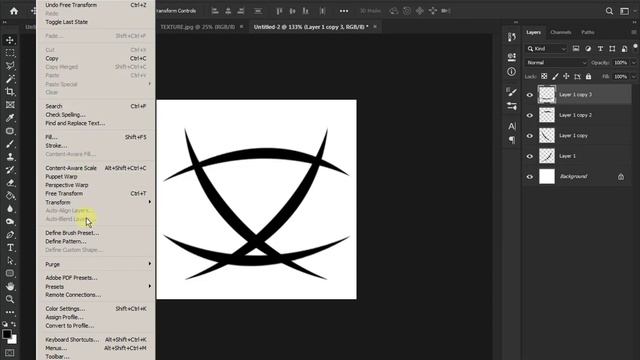Expand the Fill slider arrow

coord(633,76)
